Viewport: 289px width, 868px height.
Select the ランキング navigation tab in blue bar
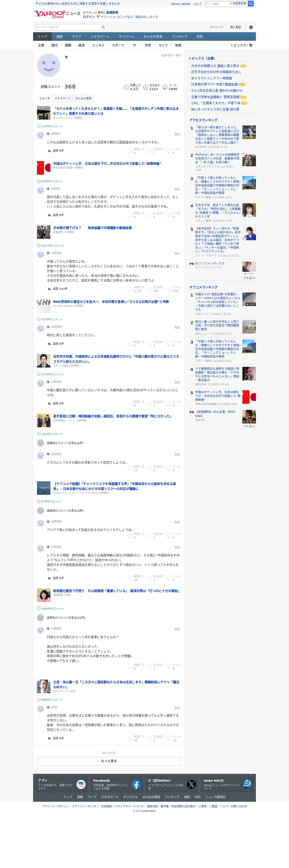[x=179, y=36]
